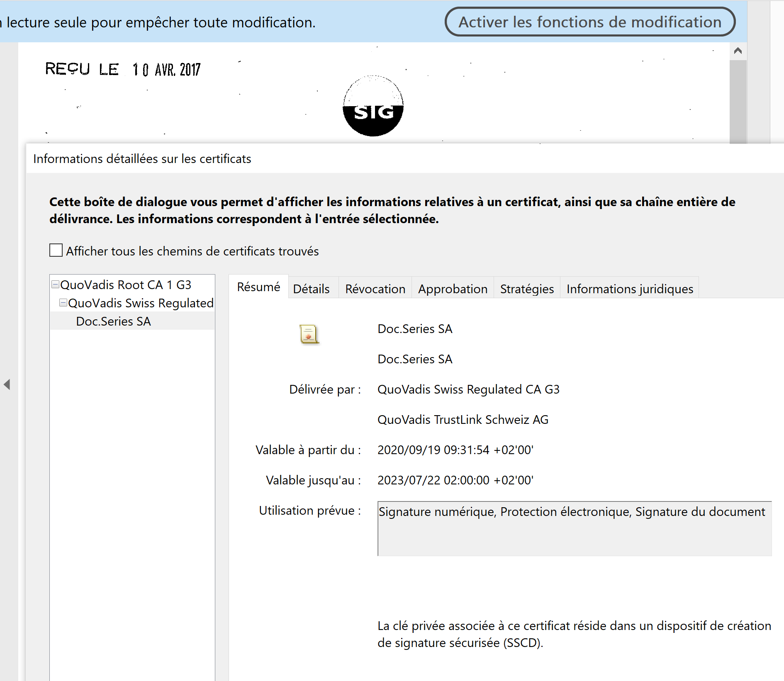Screen dimensions: 784x681
Task: Click the QuoVadis TrustLink Schweiz AG text
Action: coord(463,420)
